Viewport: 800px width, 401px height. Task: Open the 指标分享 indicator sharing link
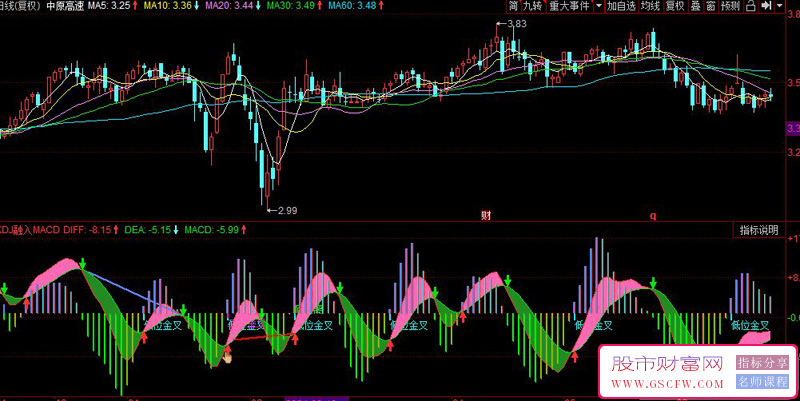coord(762,363)
